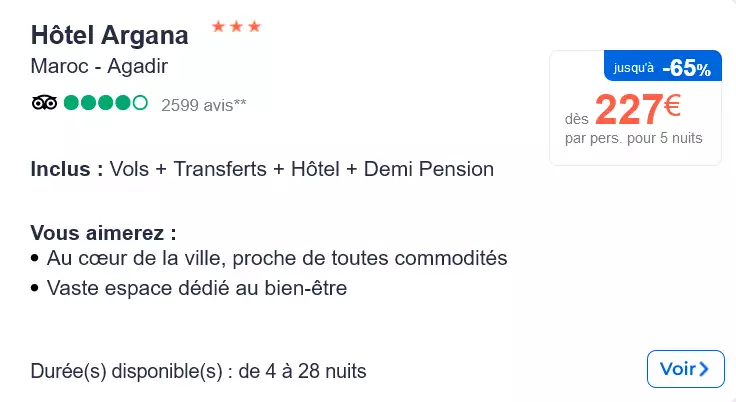Click the empty fifth rating bubble
Screen dimensions: 736x402
click(140, 102)
